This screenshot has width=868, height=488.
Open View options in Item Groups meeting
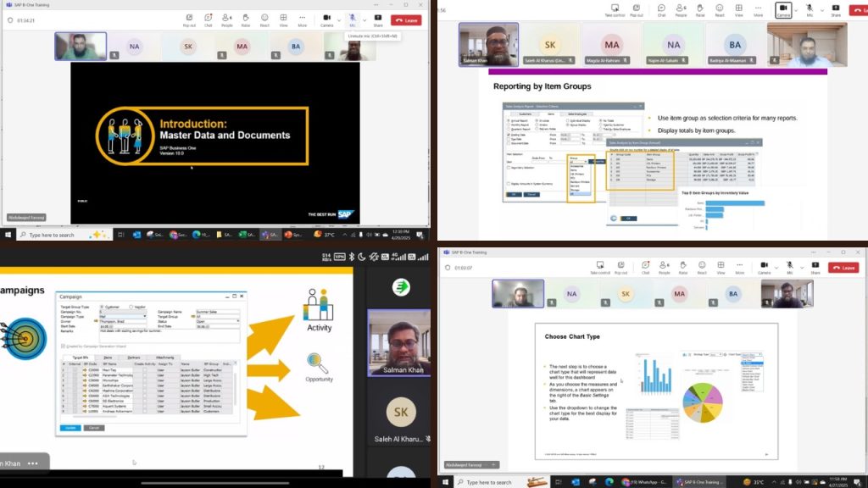pyautogui.click(x=739, y=10)
